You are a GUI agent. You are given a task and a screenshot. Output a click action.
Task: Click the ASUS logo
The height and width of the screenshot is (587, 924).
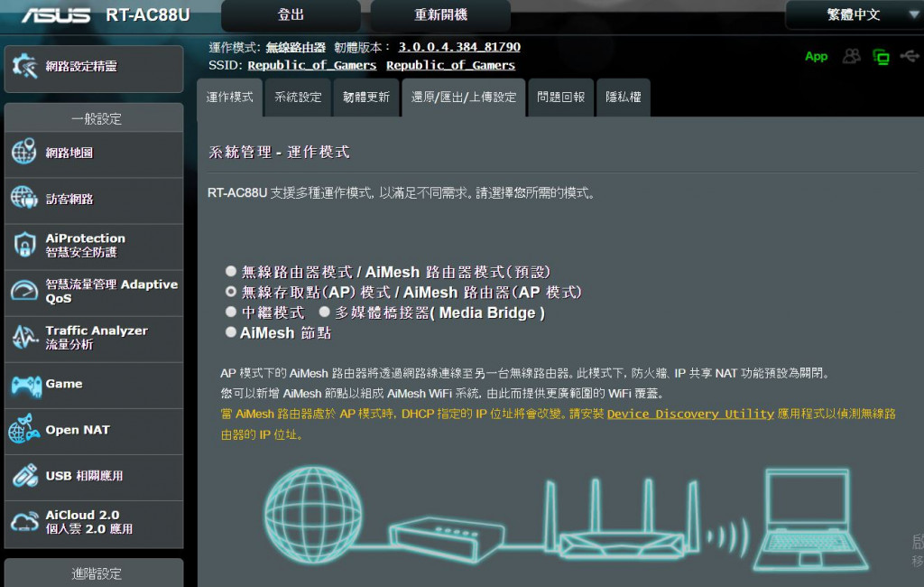click(x=57, y=14)
